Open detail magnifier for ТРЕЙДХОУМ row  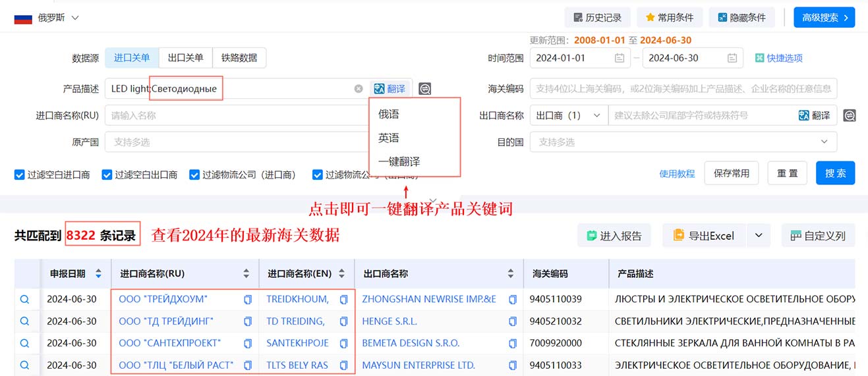[x=24, y=299]
